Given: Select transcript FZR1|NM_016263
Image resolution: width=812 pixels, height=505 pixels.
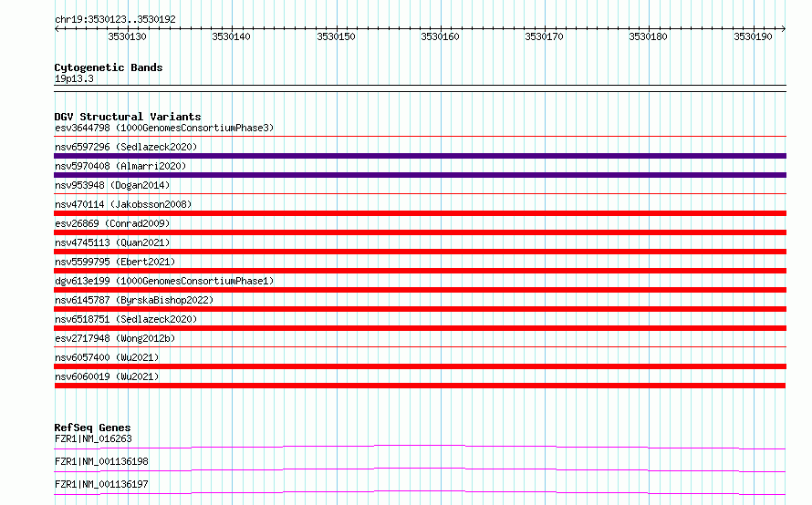Looking at the screenshot, I should [93, 438].
